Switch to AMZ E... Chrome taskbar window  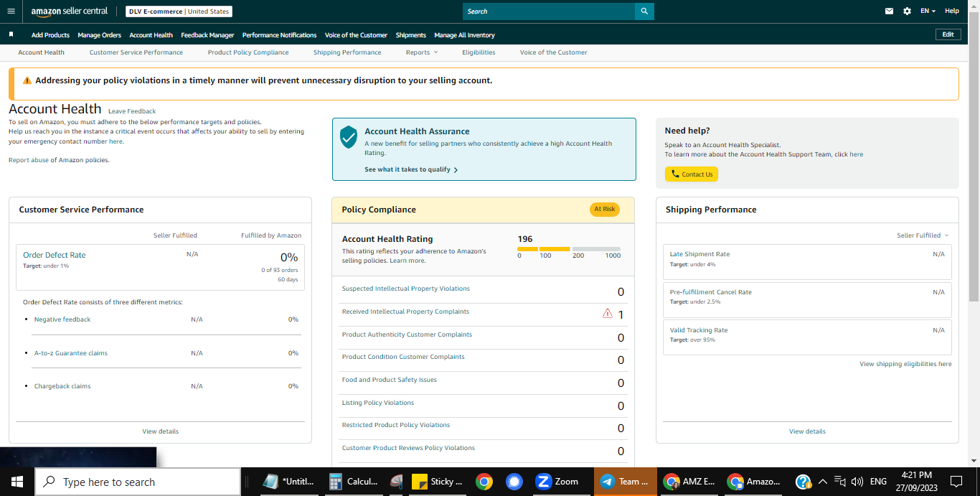pos(689,482)
